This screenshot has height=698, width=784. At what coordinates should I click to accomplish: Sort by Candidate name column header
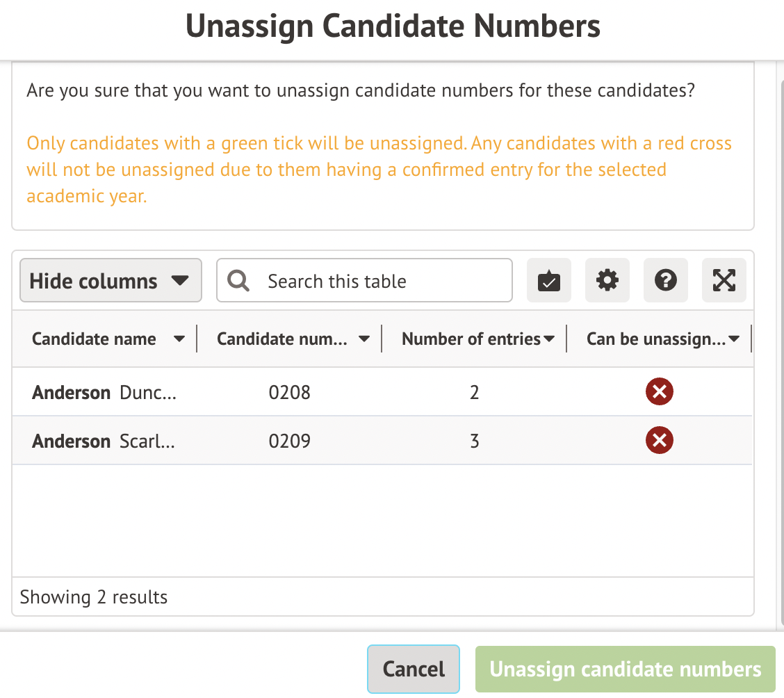point(94,339)
